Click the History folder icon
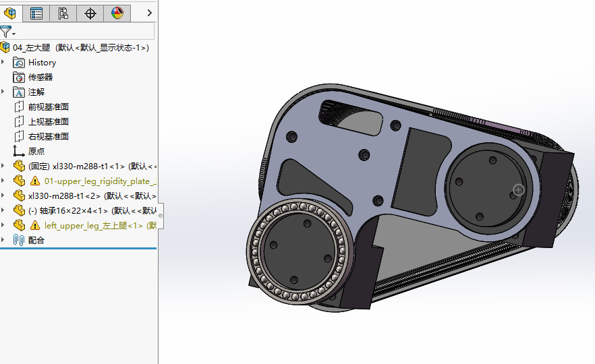This screenshot has width=595, height=364. (19, 63)
